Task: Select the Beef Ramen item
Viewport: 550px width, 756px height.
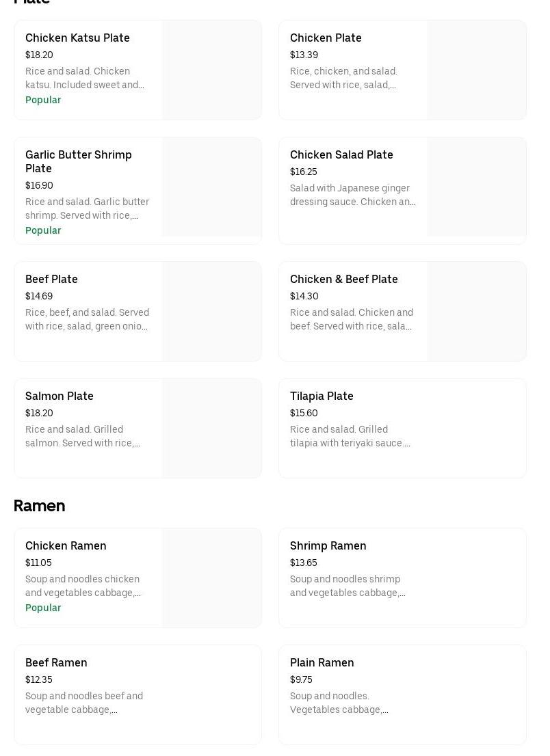Action: (x=56, y=663)
